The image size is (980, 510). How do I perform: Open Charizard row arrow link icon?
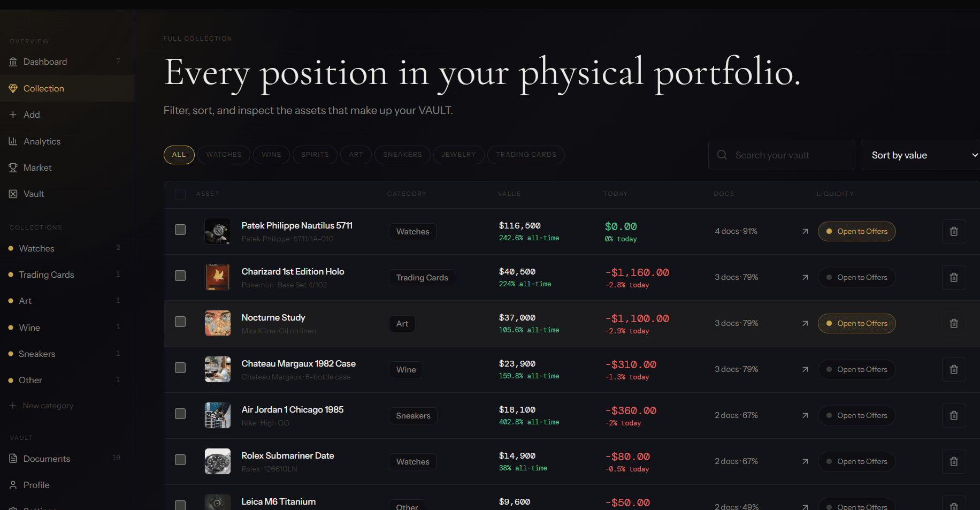pos(805,277)
